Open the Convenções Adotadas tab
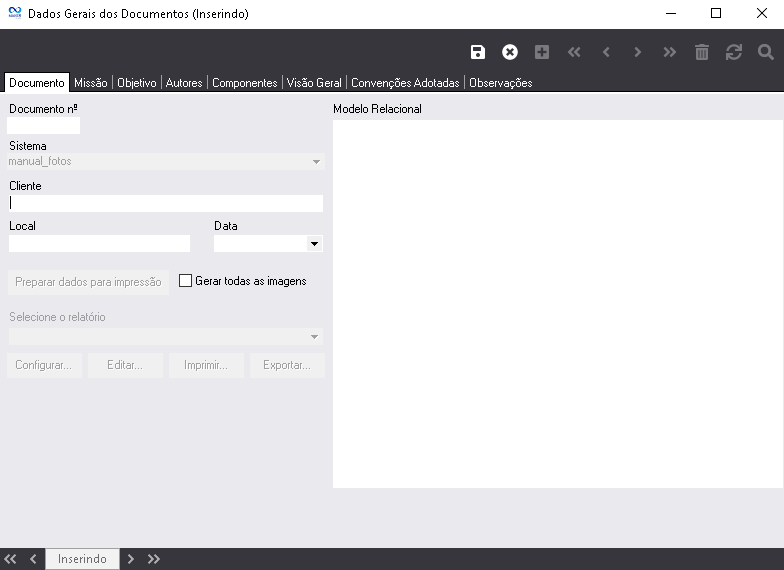The image size is (784, 570). click(x=405, y=83)
